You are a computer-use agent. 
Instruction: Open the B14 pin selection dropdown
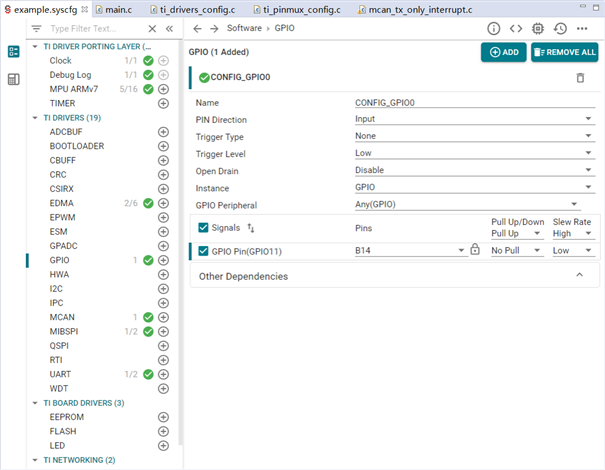click(411, 250)
